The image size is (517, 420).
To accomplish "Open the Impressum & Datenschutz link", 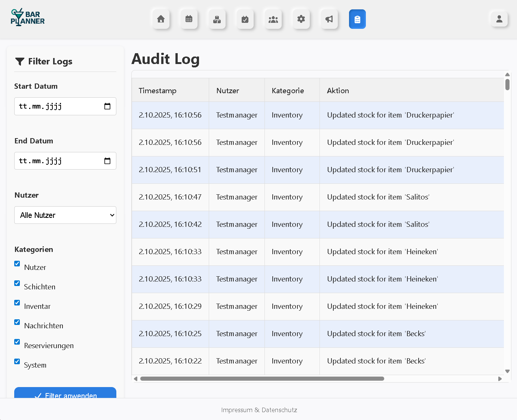I will pos(259,410).
